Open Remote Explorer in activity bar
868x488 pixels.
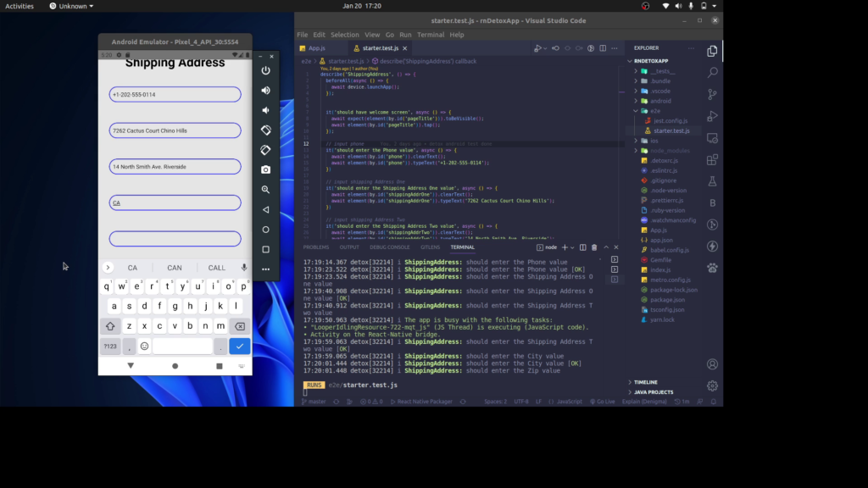712,138
